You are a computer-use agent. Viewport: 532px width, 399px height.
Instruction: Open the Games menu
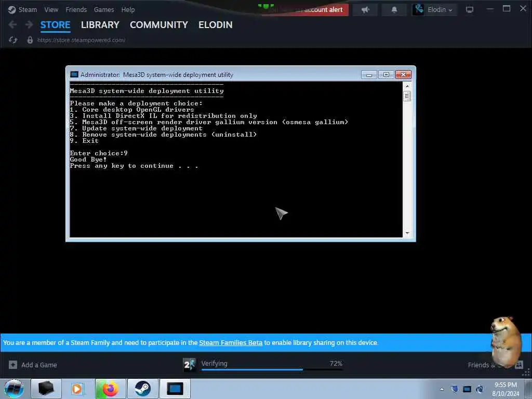point(104,9)
